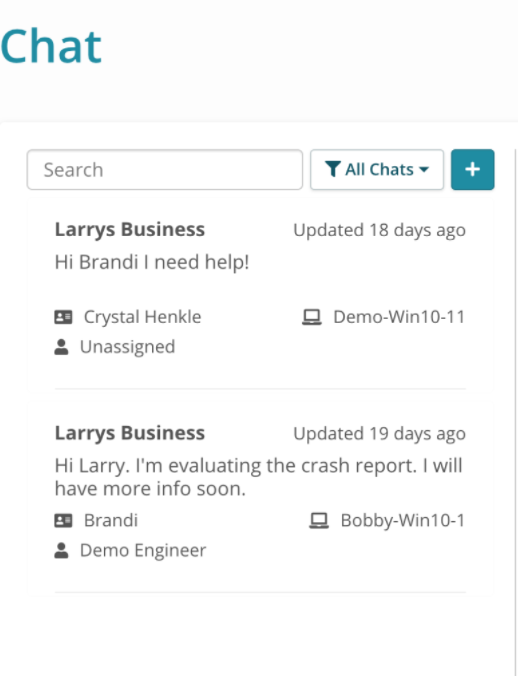Click the Crystal Henkle contact name
The height and width of the screenshot is (676, 518).
(142, 317)
